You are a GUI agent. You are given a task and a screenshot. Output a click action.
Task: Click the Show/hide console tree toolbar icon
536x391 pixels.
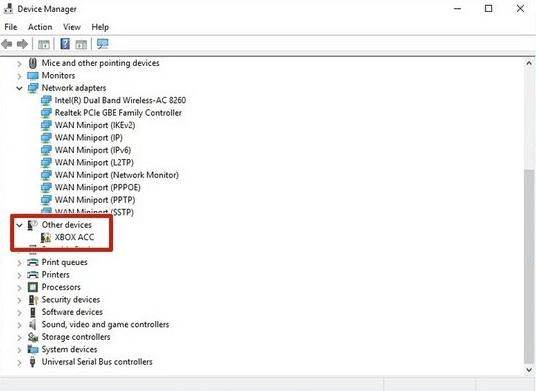click(44, 44)
